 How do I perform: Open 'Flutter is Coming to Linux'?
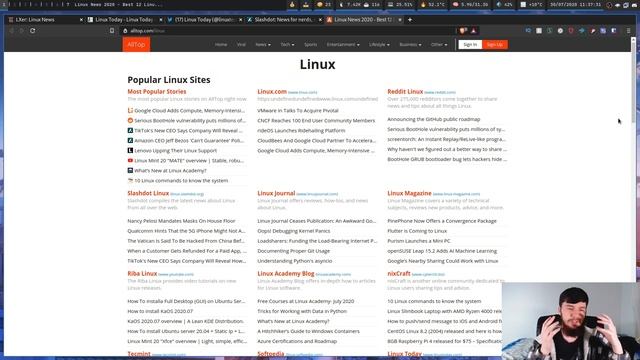coord(417,231)
